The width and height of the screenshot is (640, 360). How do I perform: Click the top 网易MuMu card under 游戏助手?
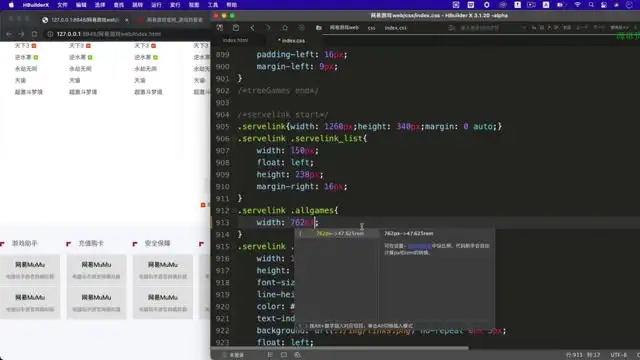coord(30,269)
